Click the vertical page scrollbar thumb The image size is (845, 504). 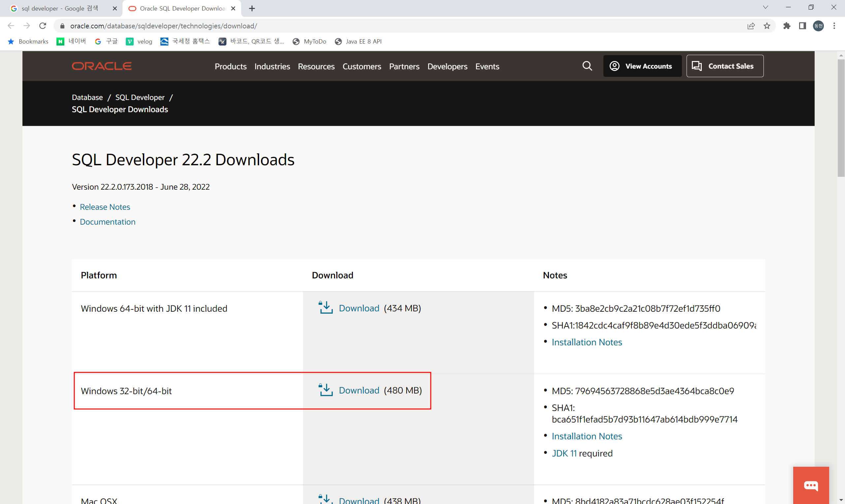(841, 118)
